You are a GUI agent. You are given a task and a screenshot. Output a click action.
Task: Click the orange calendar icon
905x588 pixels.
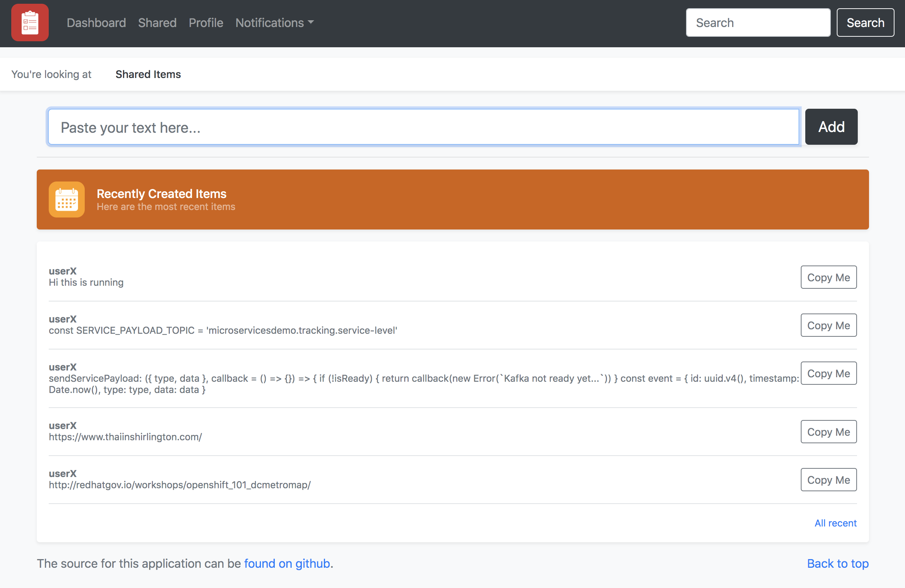click(67, 199)
